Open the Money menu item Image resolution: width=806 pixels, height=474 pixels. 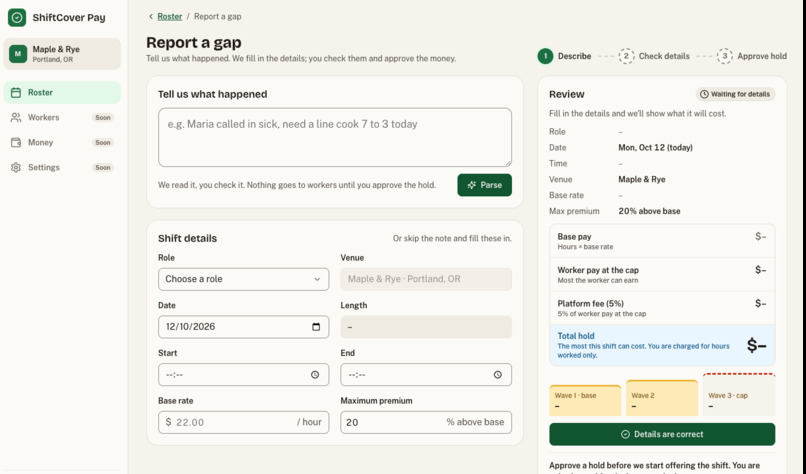[x=62, y=142]
